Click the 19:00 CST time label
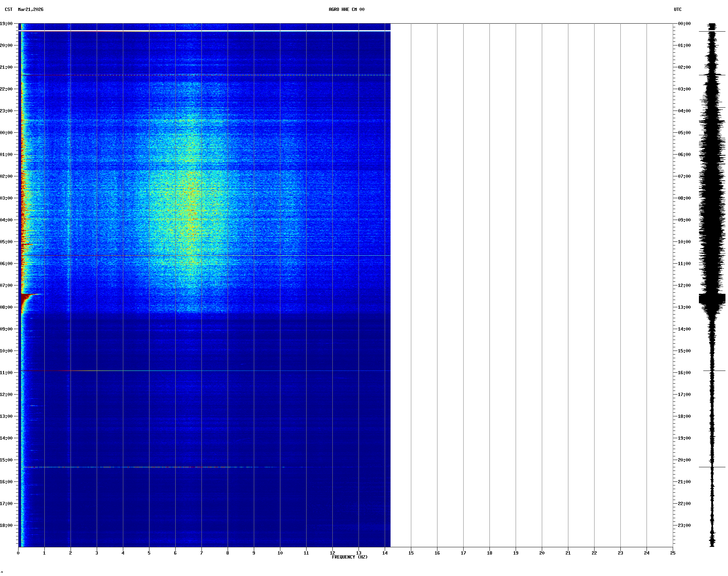 pyautogui.click(x=7, y=24)
